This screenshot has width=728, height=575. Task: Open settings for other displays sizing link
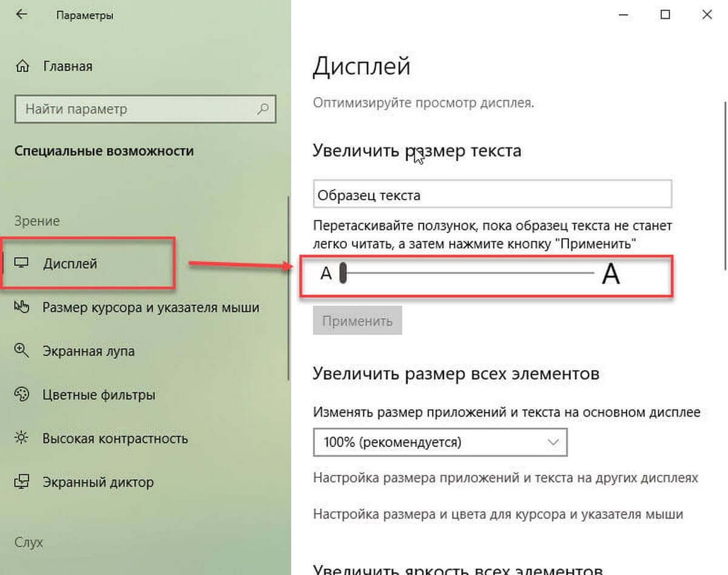point(506,479)
